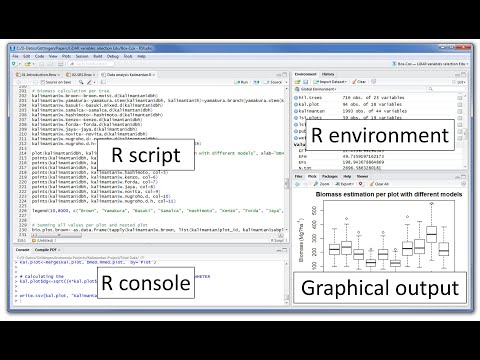Click the Refresh icon in Environment toolbar

click(374, 82)
